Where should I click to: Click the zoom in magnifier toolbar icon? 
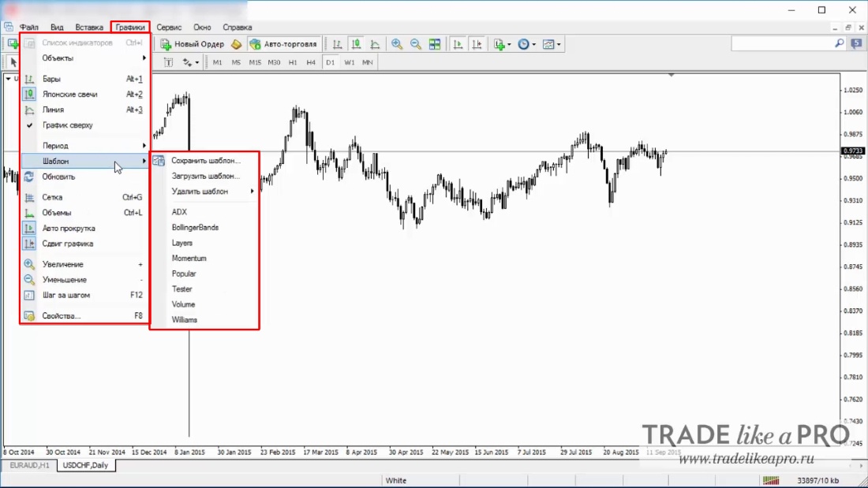coord(397,44)
